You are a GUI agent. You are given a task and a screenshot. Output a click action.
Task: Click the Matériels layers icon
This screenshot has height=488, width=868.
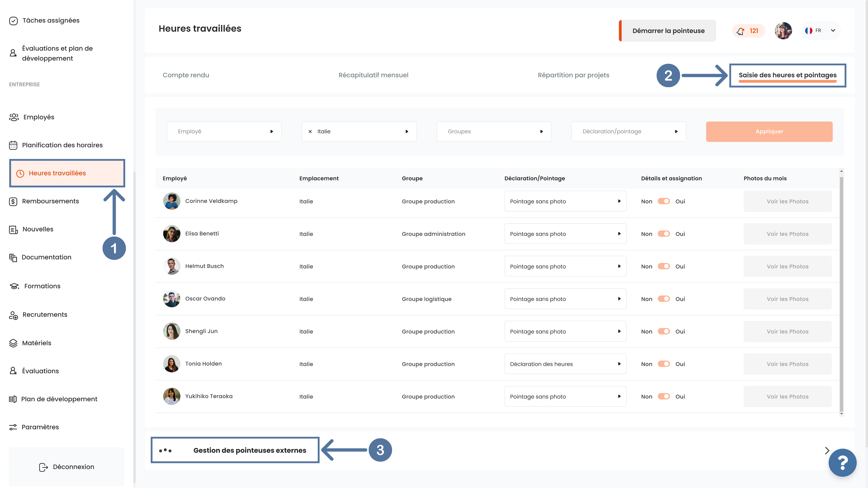pyautogui.click(x=13, y=343)
